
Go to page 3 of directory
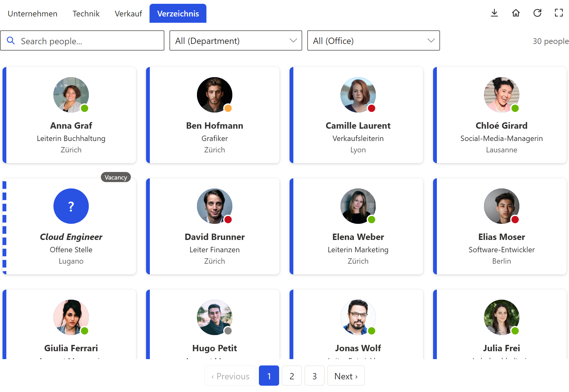315,376
